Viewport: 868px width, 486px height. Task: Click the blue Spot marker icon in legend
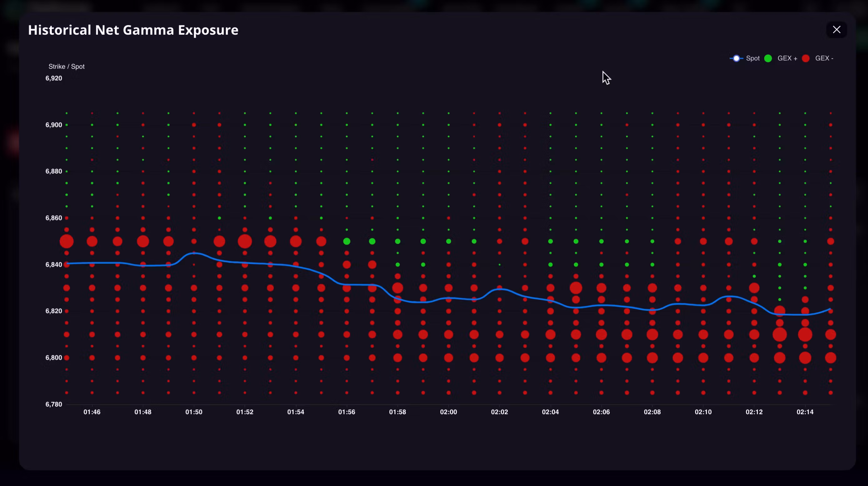[x=736, y=58]
